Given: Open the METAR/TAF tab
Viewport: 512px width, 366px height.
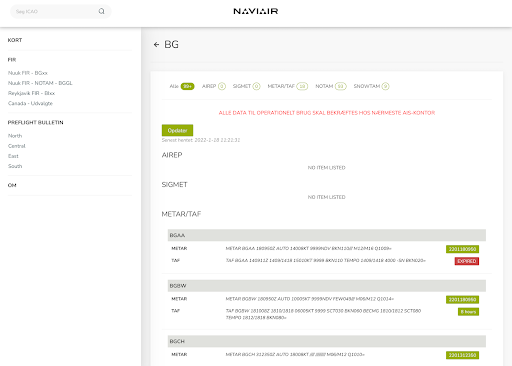Looking at the screenshot, I should (287, 86).
